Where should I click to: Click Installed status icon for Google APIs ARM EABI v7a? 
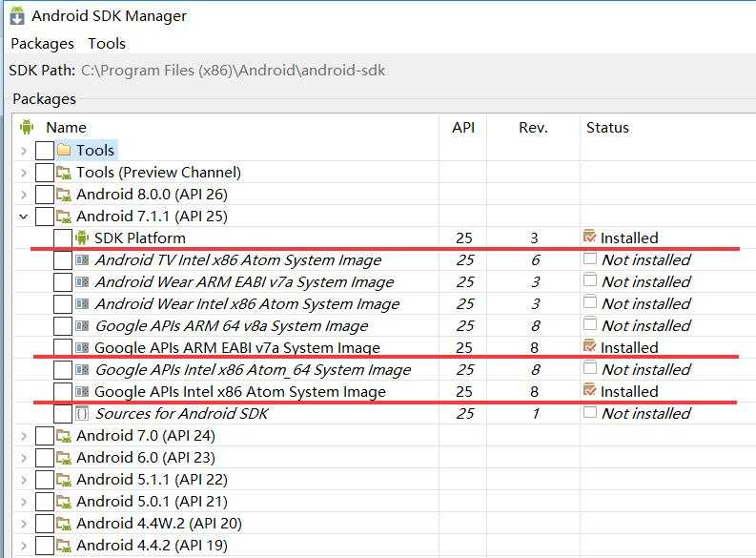[x=590, y=346]
